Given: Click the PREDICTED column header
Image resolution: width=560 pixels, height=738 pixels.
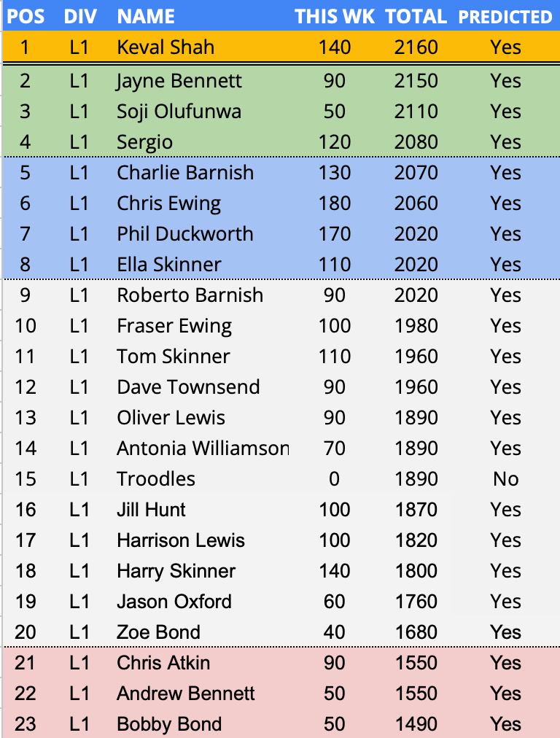Looking at the screenshot, I should pos(505,17).
